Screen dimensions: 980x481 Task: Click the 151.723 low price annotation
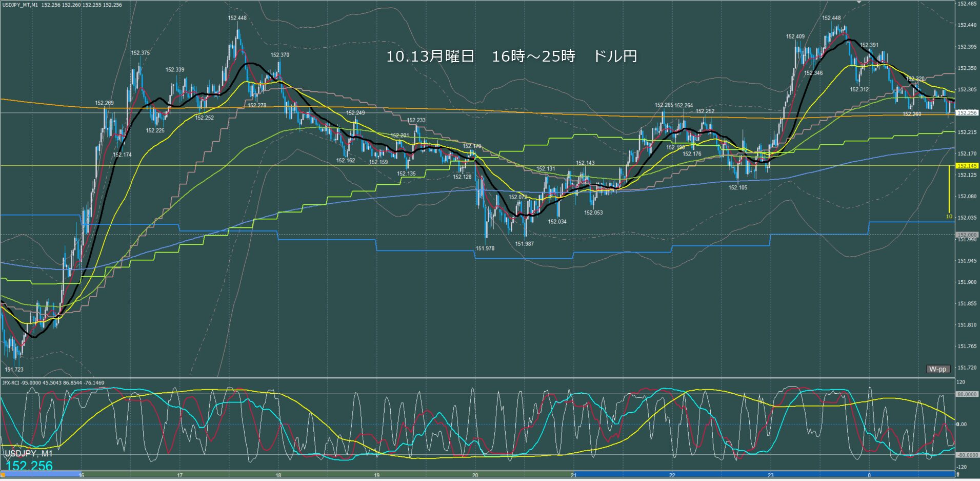point(14,369)
